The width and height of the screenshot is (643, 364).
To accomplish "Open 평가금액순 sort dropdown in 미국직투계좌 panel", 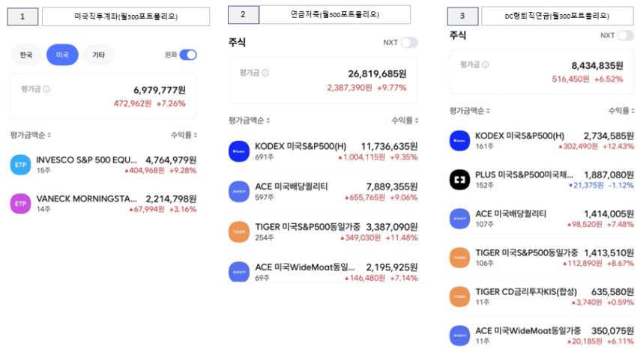I will click(x=31, y=135).
